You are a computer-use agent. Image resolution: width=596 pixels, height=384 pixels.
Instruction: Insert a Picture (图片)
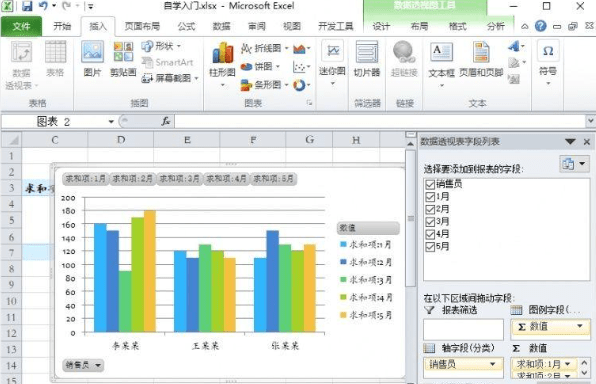92,59
